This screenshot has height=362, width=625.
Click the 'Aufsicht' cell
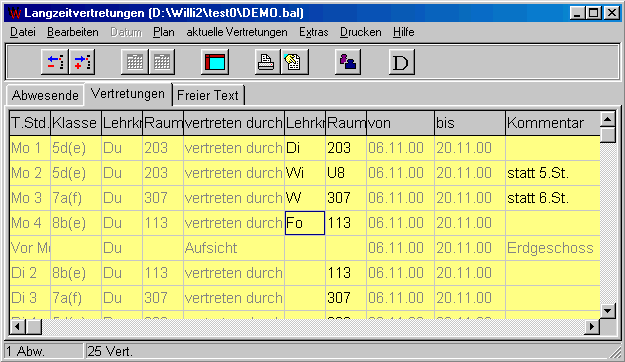pyautogui.click(x=234, y=248)
